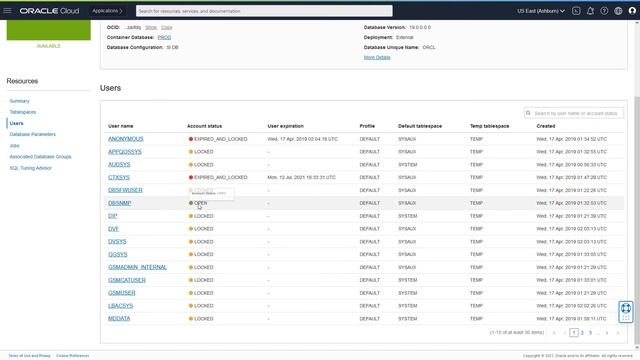The width and height of the screenshot is (640, 360).
Task: Sort by the User name column header
Action: [120, 126]
